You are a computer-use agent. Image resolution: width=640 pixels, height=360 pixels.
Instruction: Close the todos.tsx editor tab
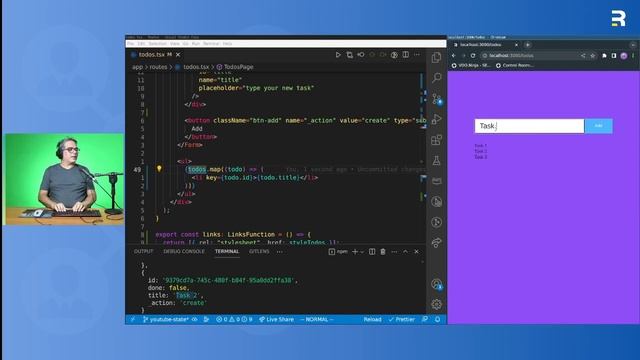click(178, 55)
